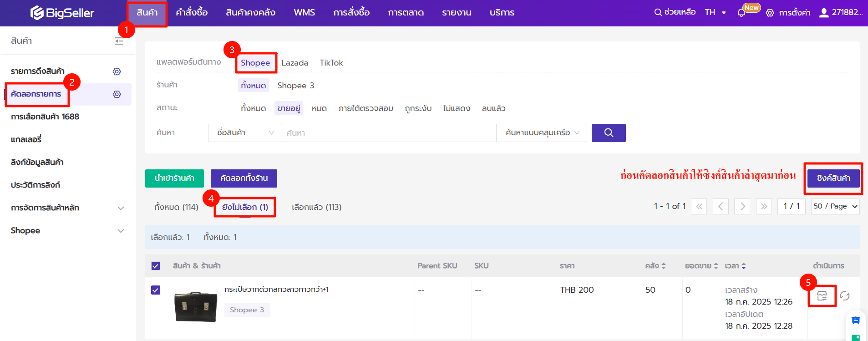Open settings gear in top bar
The width and height of the screenshot is (868, 341).
point(770,13)
